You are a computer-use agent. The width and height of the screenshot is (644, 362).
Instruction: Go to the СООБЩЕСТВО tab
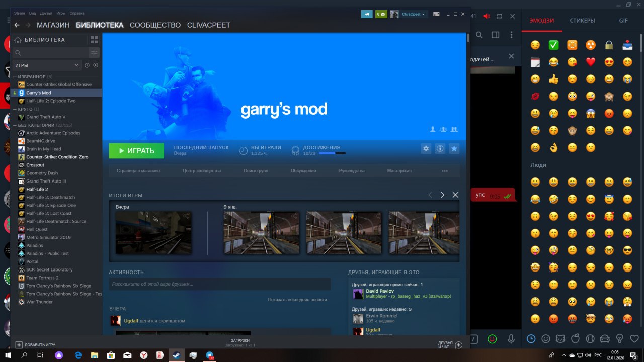tap(155, 25)
